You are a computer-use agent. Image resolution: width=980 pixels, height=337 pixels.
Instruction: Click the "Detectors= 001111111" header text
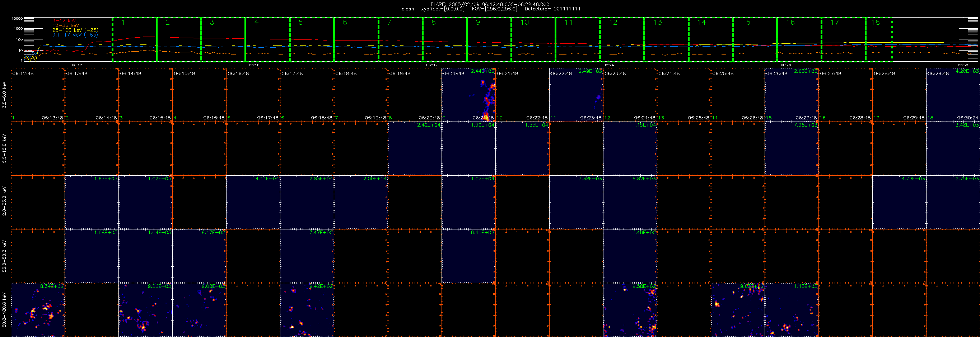tap(552, 9)
